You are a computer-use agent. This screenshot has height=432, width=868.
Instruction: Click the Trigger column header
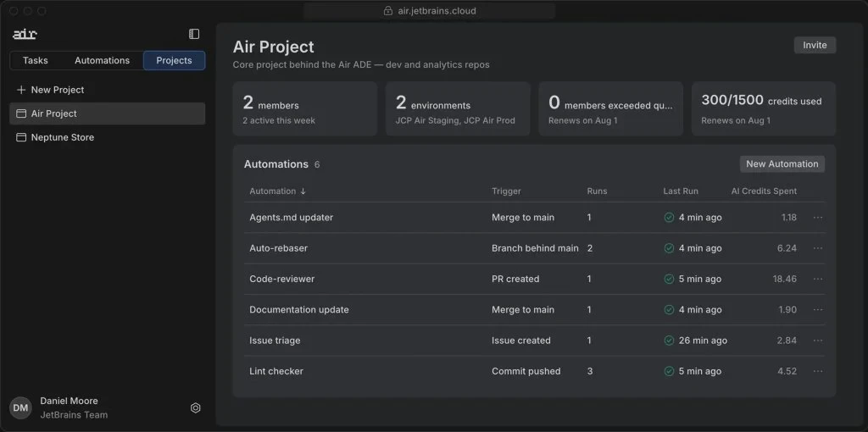point(506,191)
